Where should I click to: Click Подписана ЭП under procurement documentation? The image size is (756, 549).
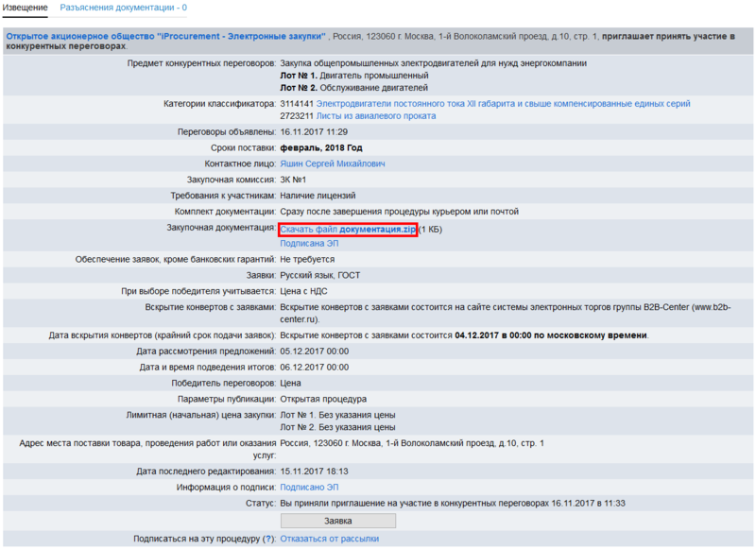click(x=310, y=243)
